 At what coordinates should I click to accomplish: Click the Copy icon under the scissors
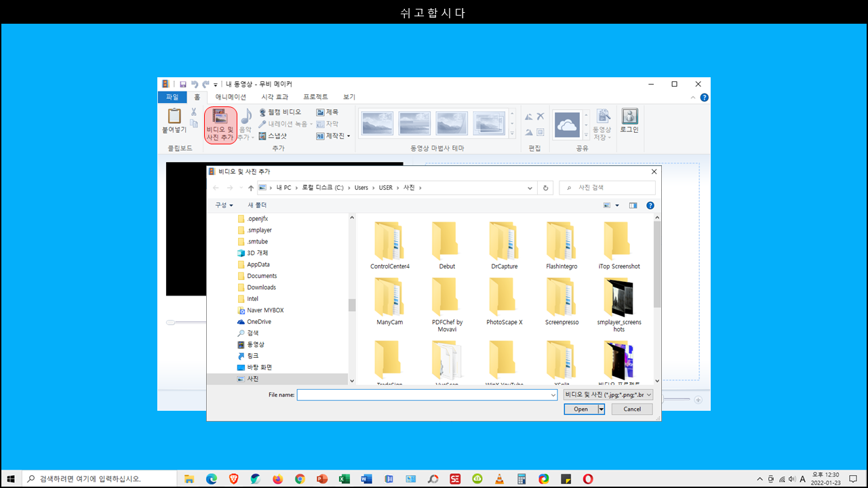click(194, 123)
